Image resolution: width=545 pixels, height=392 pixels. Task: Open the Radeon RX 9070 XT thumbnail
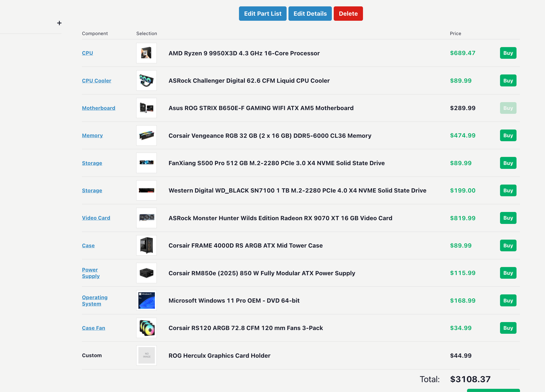tap(146, 218)
